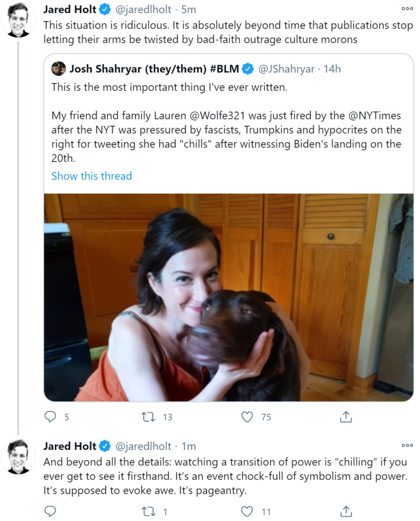Retweet the tweet about pageantry
Screen dimensions: 420x521
click(147, 511)
